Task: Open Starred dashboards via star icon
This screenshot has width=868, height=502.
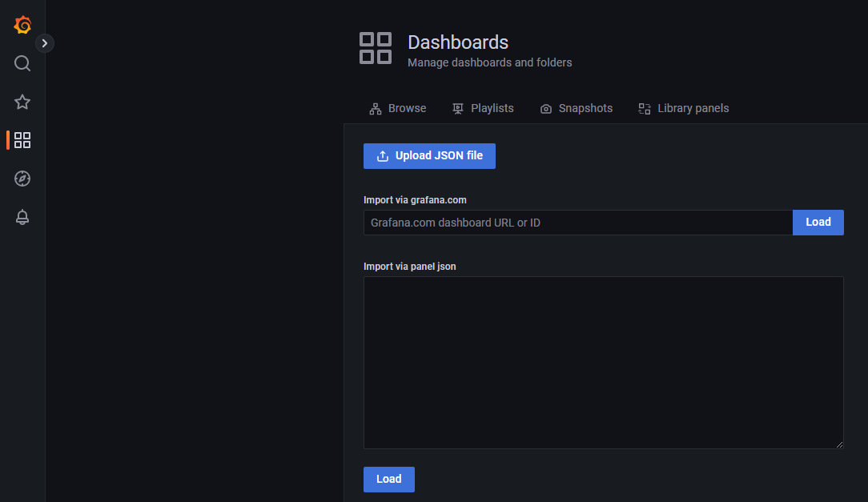Action: click(x=22, y=102)
